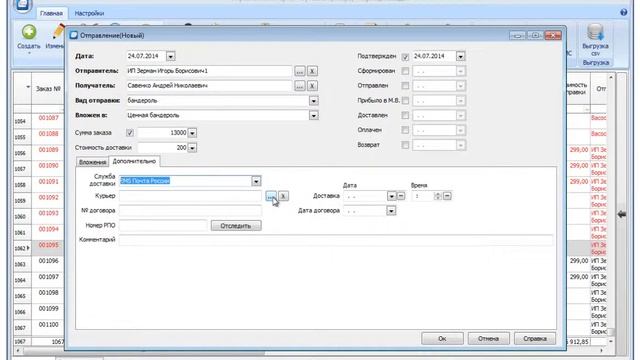The width and height of the screenshot is (640, 360).
Task: Click into the № договора field
Action: 190,211
